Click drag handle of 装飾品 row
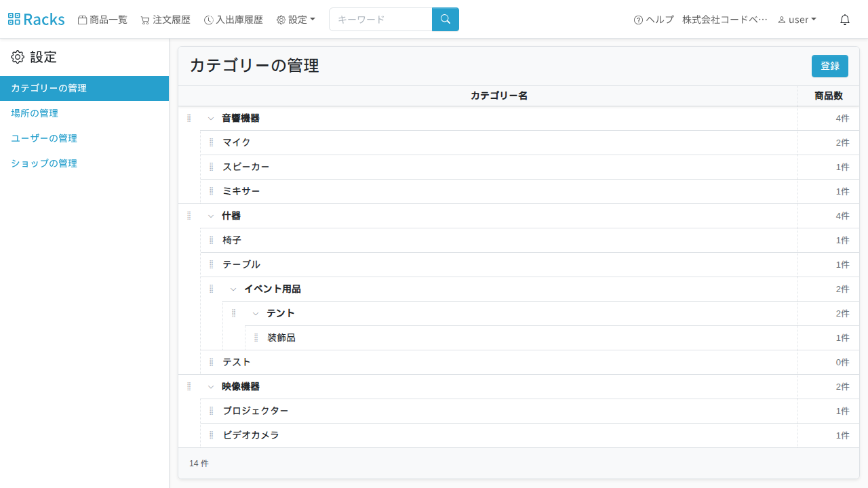868x488 pixels. 256,338
